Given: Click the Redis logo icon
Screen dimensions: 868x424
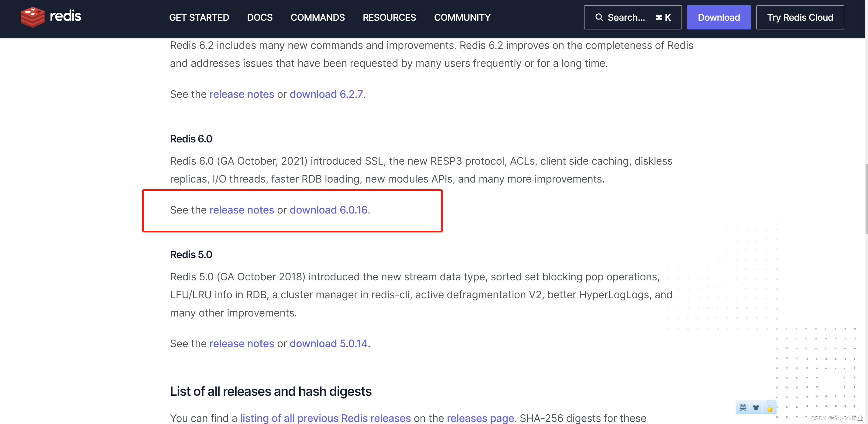Looking at the screenshot, I should coord(32,17).
